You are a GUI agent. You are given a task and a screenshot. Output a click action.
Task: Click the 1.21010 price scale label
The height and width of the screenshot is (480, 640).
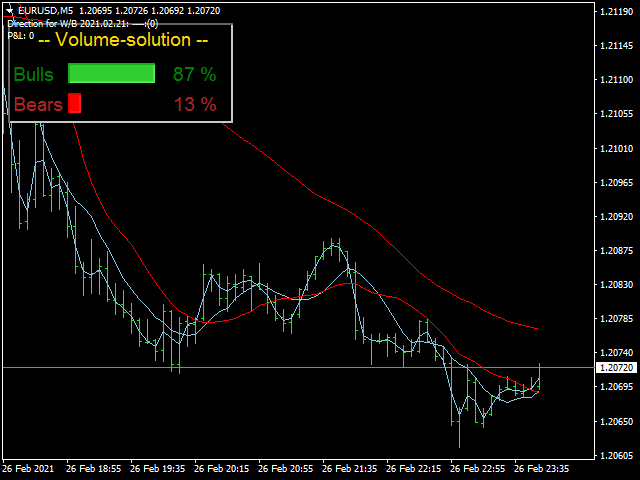point(616,149)
